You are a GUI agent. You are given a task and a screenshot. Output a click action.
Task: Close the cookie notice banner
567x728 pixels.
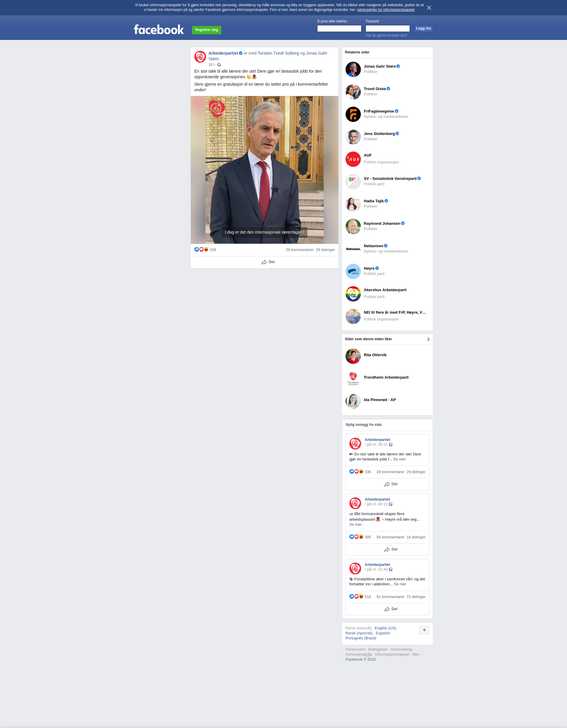429,8
